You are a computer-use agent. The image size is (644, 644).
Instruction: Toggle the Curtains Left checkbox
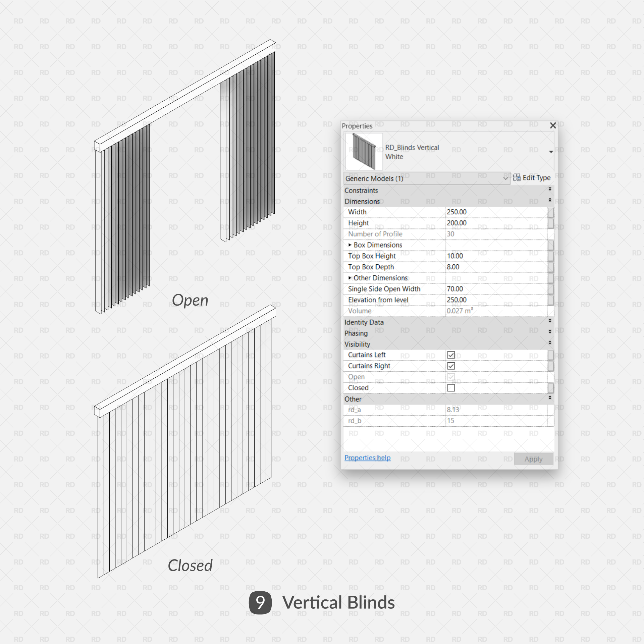(x=450, y=355)
